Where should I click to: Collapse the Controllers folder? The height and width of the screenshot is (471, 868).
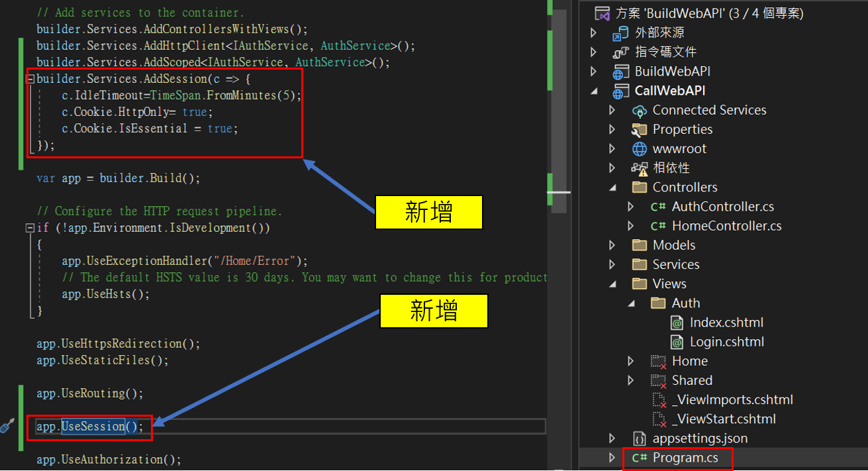612,187
